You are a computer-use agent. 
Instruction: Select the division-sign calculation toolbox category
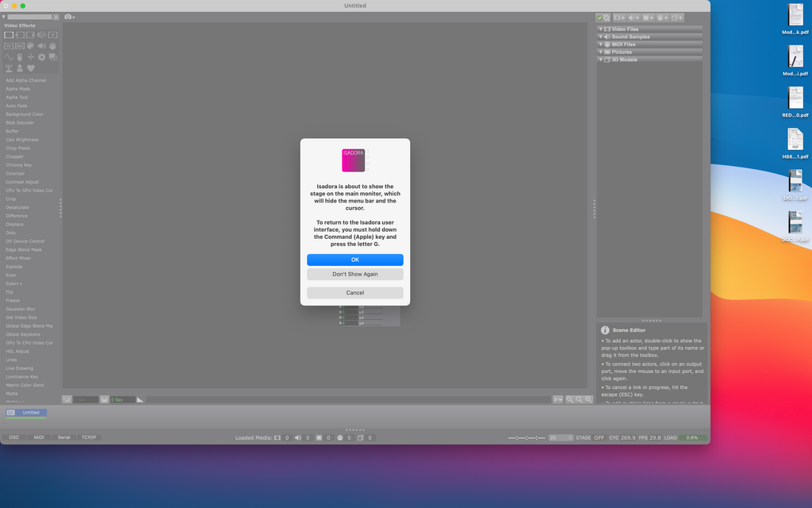point(31,57)
